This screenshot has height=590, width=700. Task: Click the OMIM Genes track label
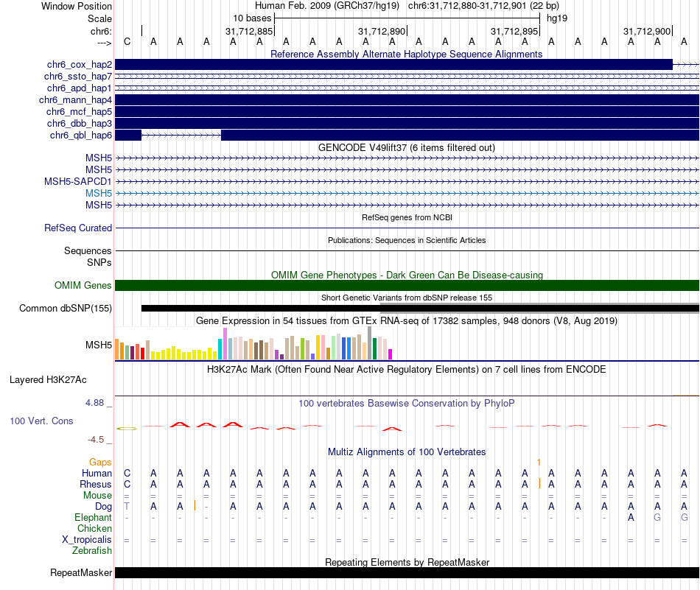[83, 286]
